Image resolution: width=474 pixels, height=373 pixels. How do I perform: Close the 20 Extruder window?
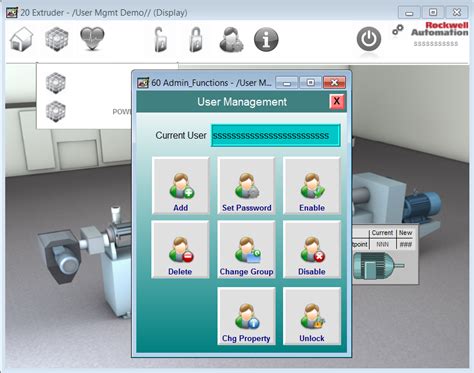click(x=456, y=13)
